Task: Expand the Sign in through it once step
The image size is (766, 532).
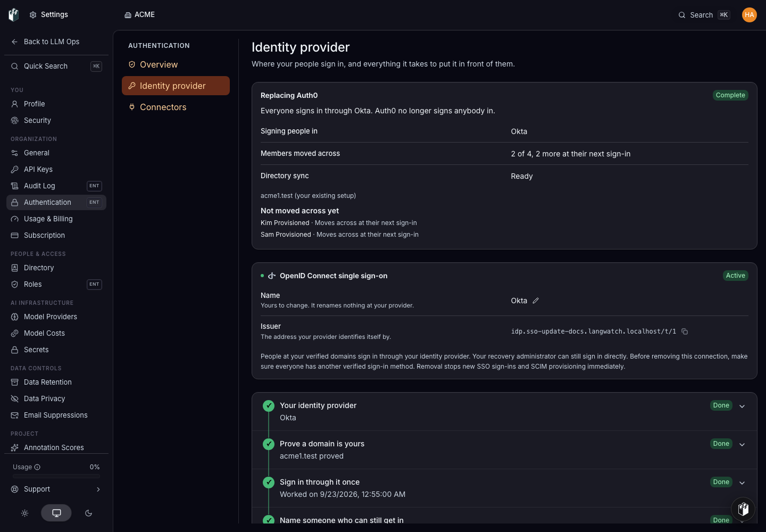Action: coord(742,483)
